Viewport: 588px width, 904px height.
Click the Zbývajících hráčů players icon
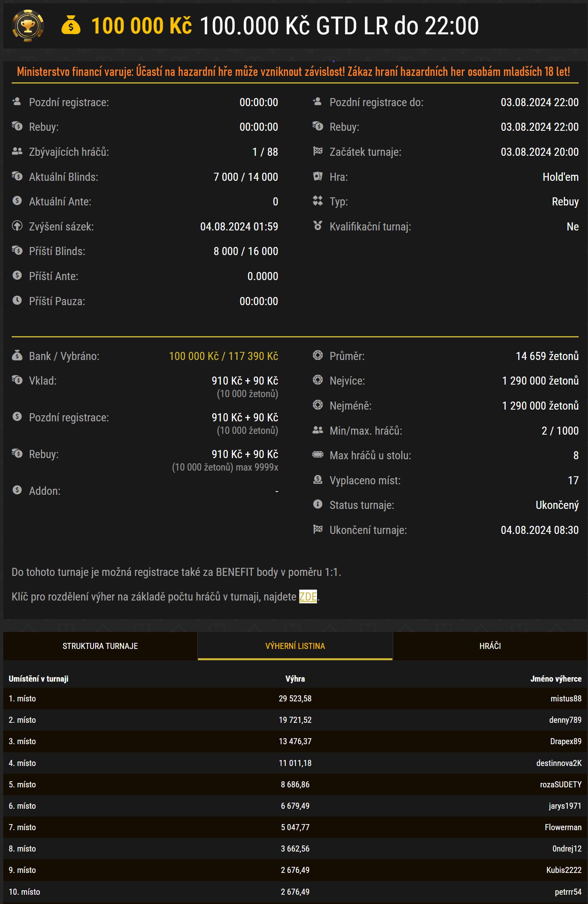click(17, 151)
